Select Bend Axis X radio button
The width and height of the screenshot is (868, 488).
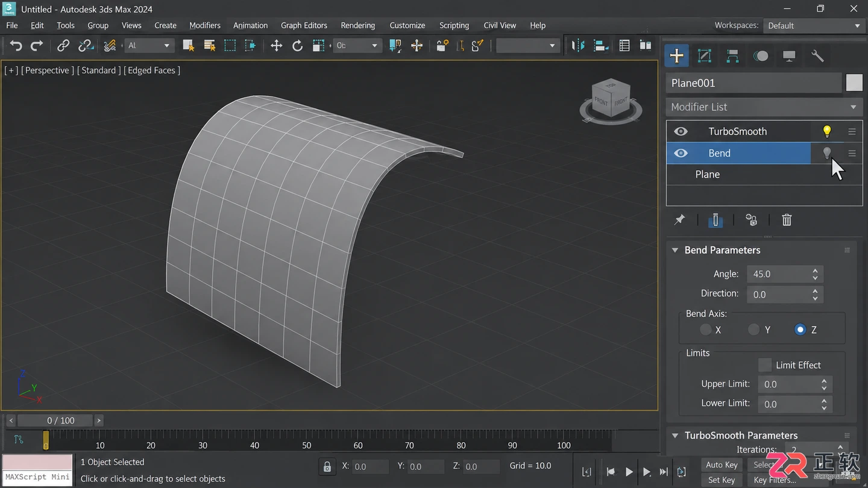click(706, 330)
